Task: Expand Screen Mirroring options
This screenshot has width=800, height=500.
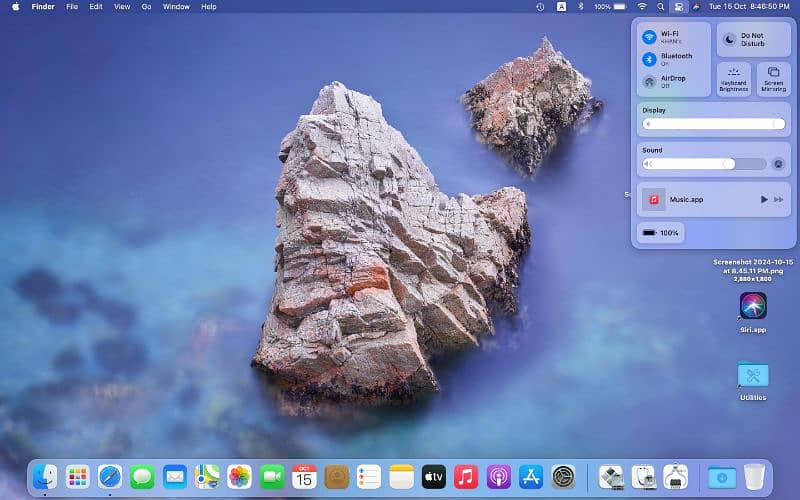Action: pos(773,78)
